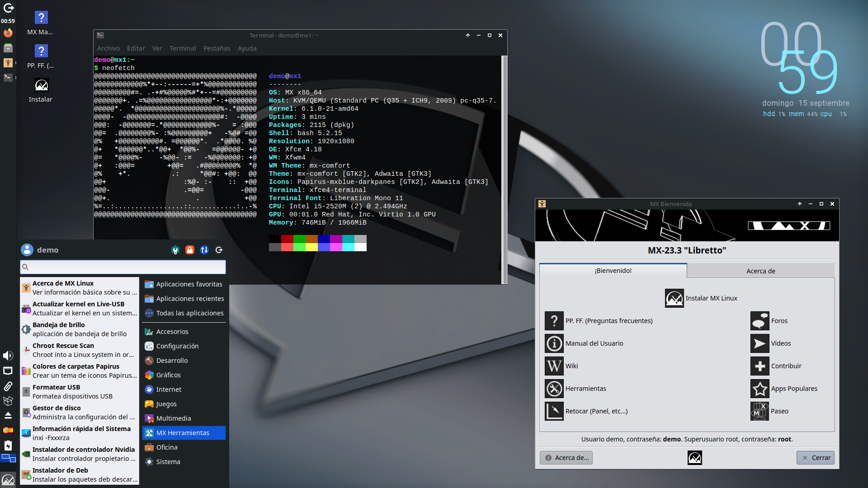
Task: Open the Herramientas icon in MX Bienvenida
Action: pos(554,389)
